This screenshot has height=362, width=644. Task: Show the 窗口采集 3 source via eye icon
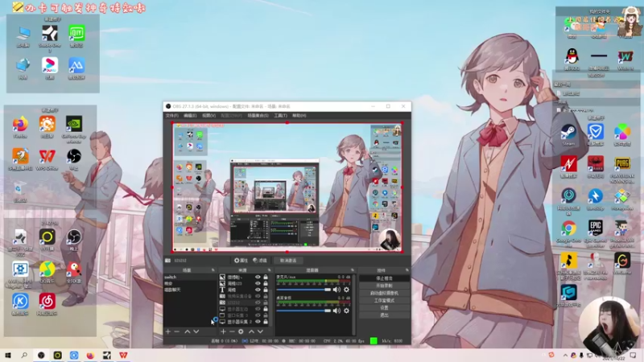[x=258, y=315]
